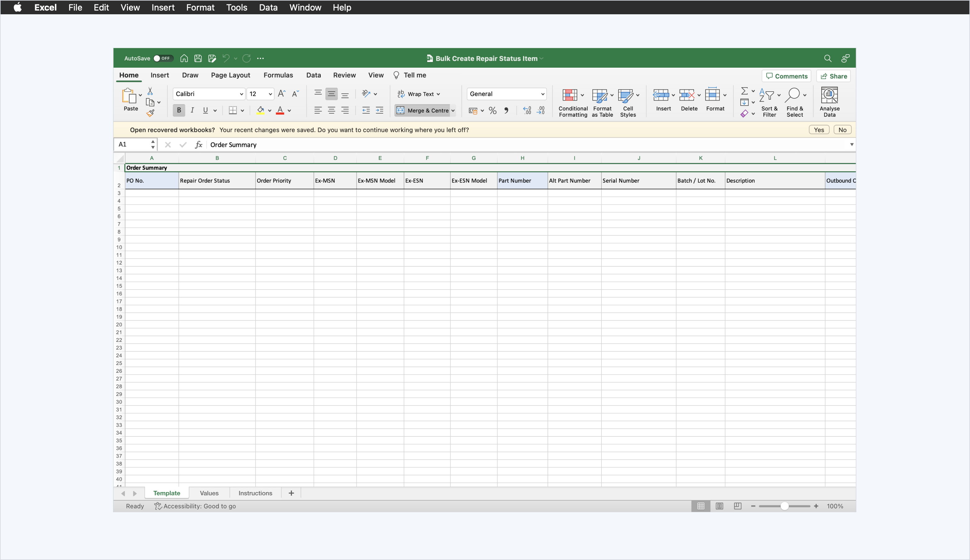The width and height of the screenshot is (970, 560).
Task: Click the Share button
Action: [x=833, y=76]
